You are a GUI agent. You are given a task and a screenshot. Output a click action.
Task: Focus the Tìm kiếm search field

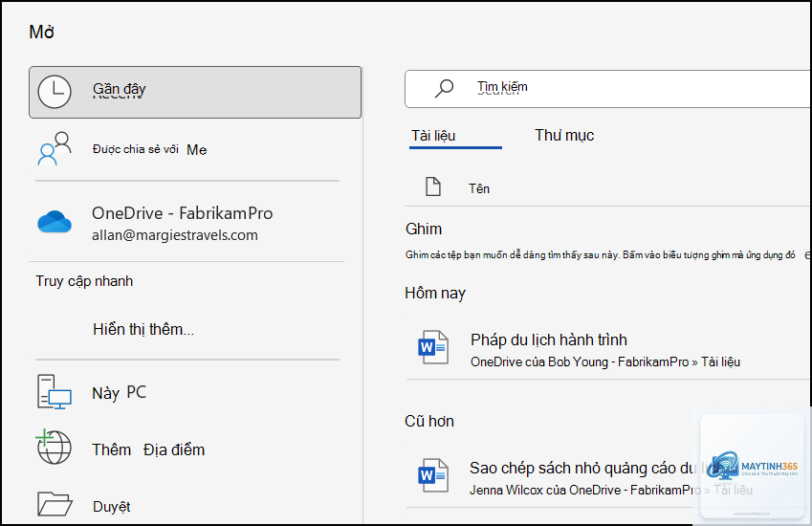click(608, 89)
